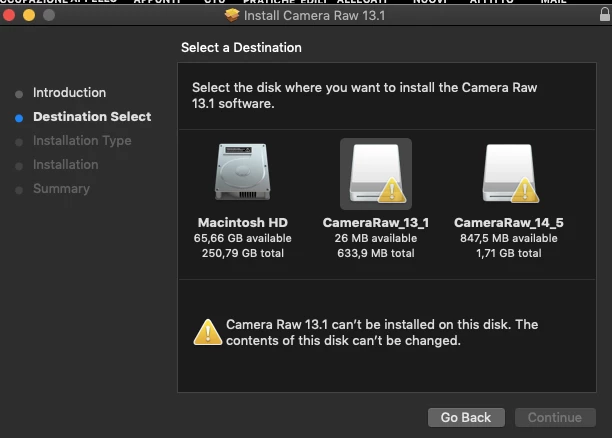Select the CameraRaw_13_1 disk icon
Viewport: 612px width, 438px height.
[376, 174]
